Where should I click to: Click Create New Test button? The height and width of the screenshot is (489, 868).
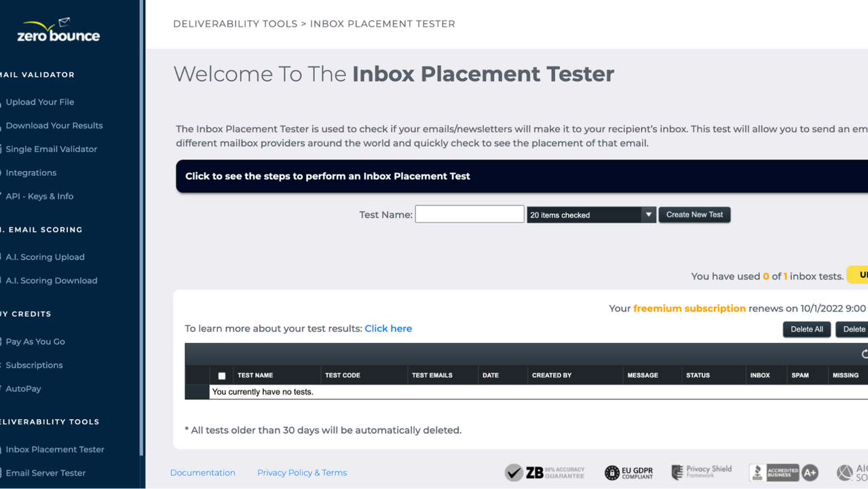[x=694, y=215]
